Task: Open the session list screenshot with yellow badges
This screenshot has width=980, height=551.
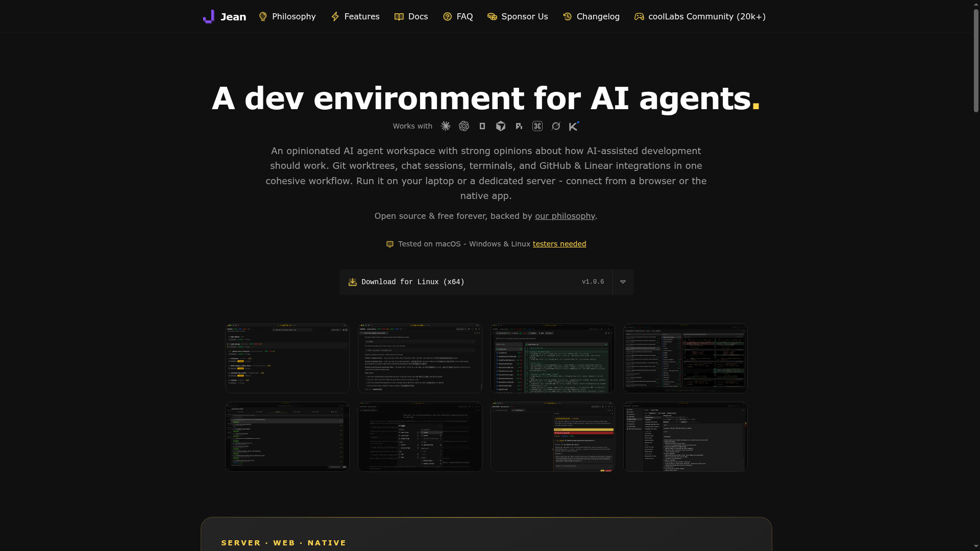Action: pos(287,359)
